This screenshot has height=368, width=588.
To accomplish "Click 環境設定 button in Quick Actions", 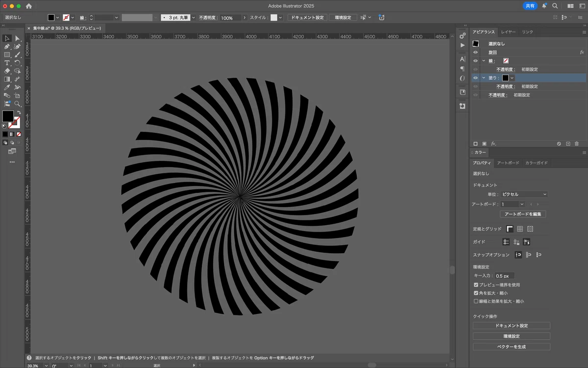I will pyautogui.click(x=512, y=336).
